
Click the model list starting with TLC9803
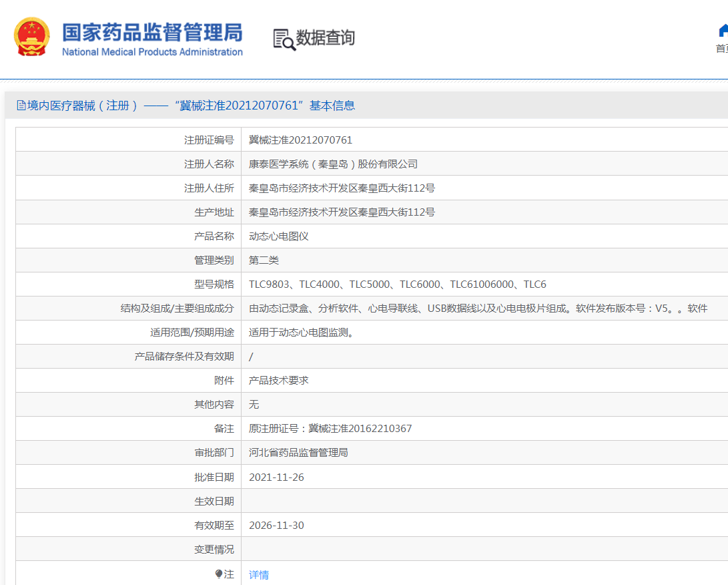(397, 284)
